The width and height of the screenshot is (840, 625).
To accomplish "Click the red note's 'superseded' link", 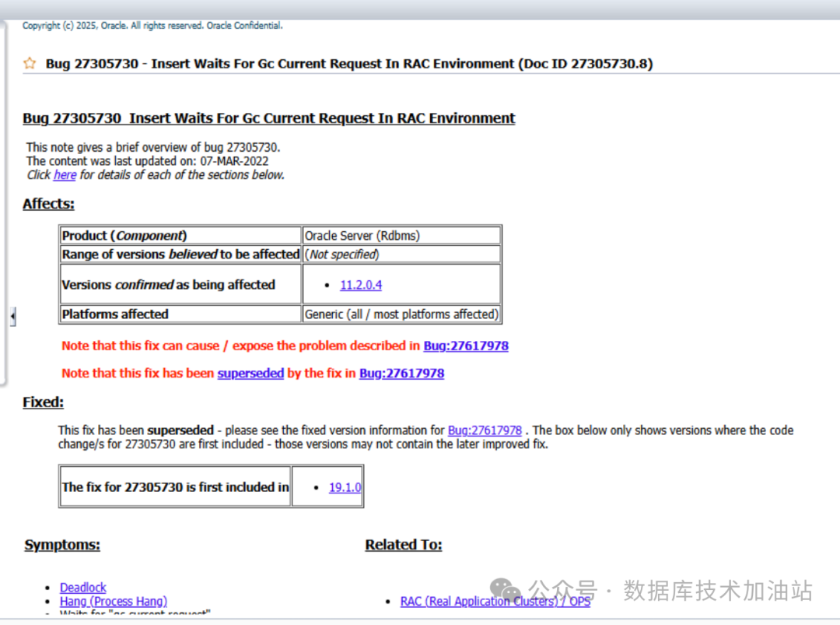I will coord(250,373).
